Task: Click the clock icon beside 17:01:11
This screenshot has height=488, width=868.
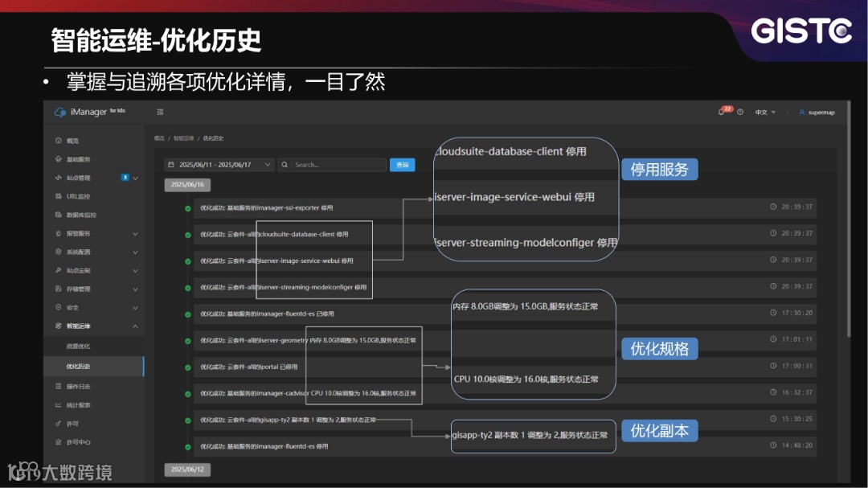Action: pyautogui.click(x=773, y=339)
